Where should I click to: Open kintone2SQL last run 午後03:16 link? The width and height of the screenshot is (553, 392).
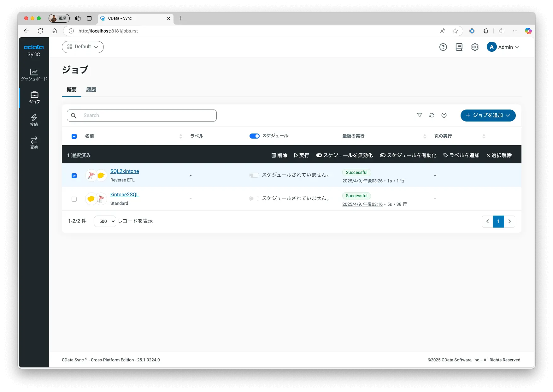362,204
